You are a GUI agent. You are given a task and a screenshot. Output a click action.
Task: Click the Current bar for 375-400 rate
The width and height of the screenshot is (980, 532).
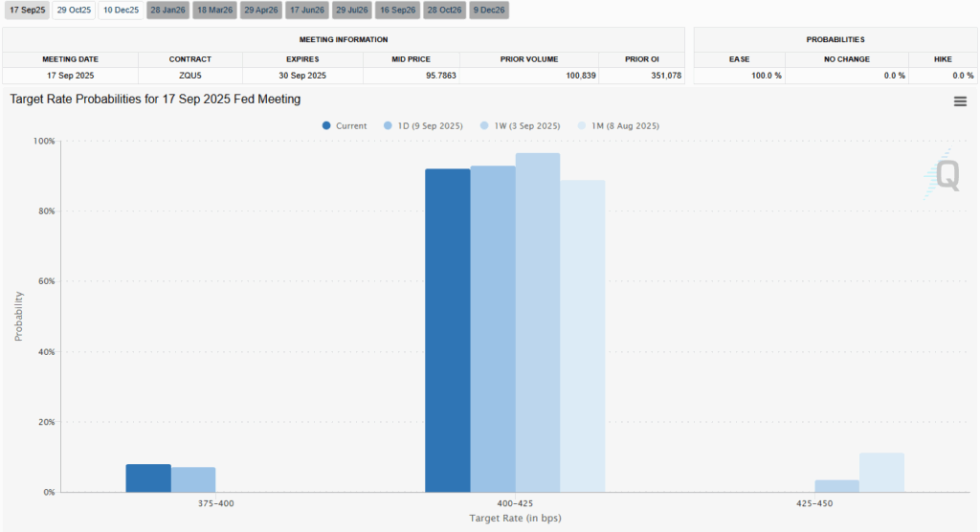[x=148, y=478]
